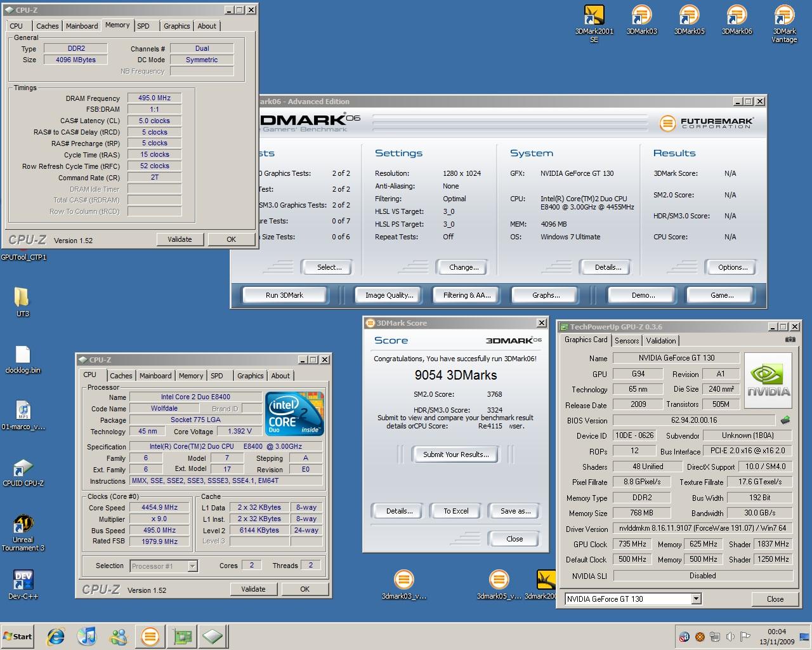The width and height of the screenshot is (812, 650).
Task: Open the Mainboard tab in lower CPU-Z window
Action: [x=155, y=376]
